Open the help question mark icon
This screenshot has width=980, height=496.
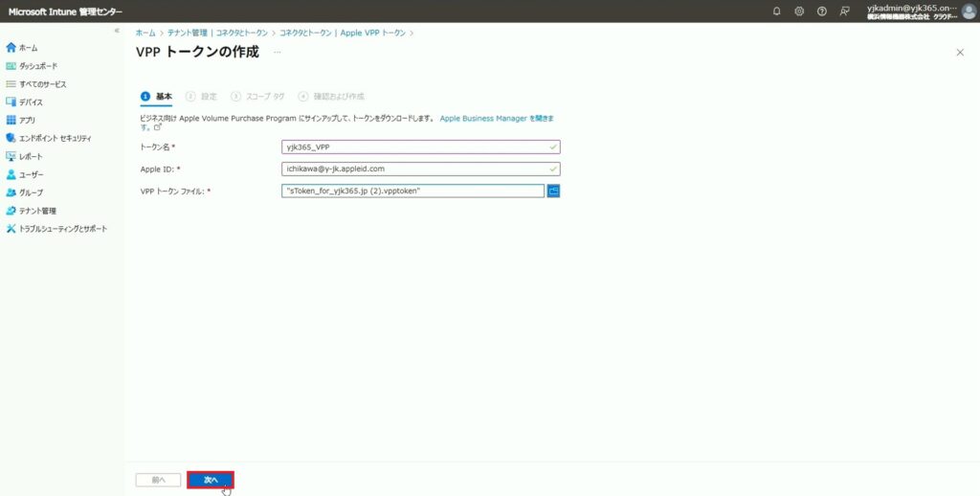pos(822,11)
